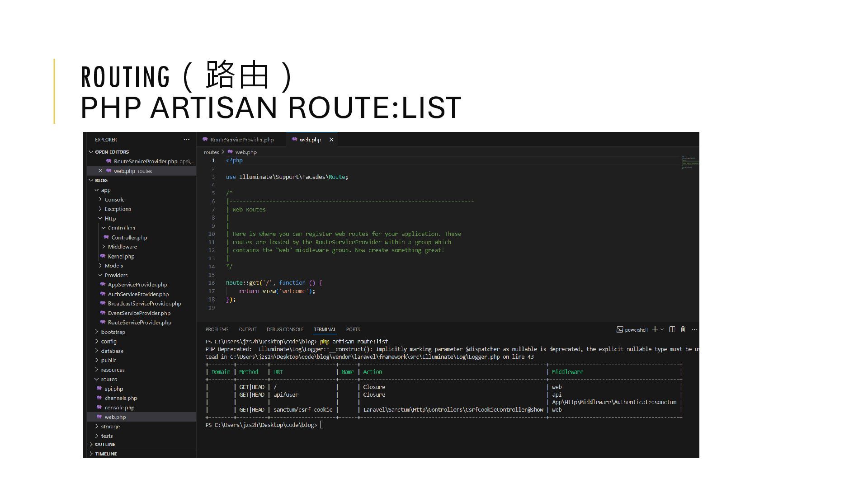Kill terminal with the trash icon
The image size is (868, 488).
tap(683, 329)
